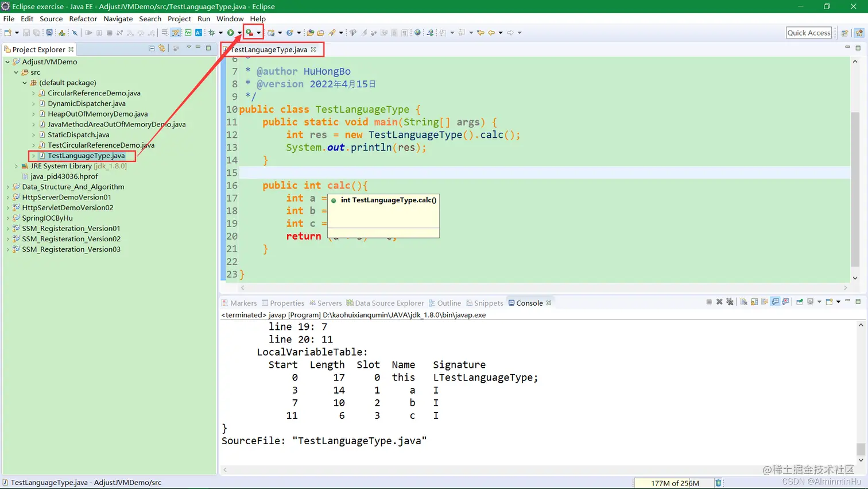Open Project Explorer View Menu triangle
Image resolution: width=868 pixels, height=489 pixels.
click(188, 48)
